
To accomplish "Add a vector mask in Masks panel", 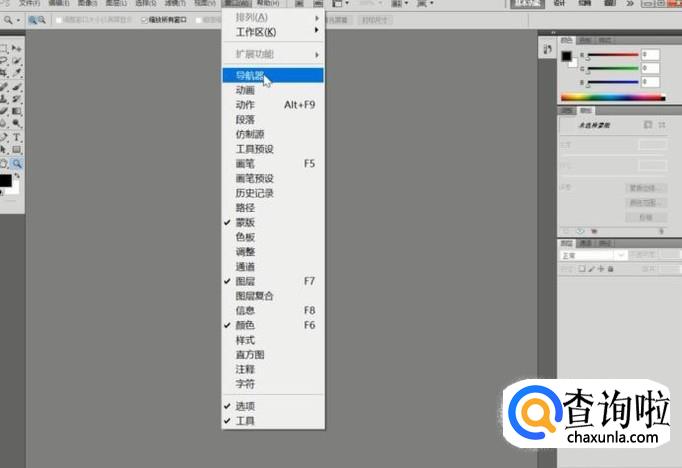I will click(x=662, y=125).
